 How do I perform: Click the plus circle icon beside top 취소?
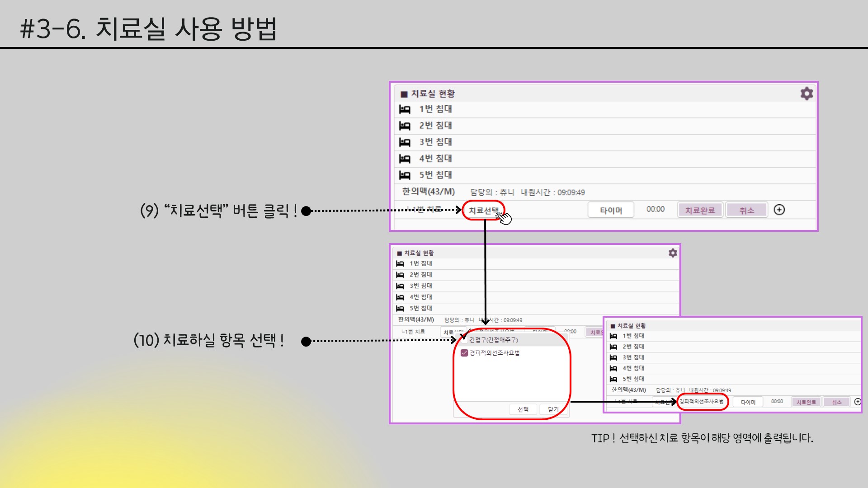(779, 210)
